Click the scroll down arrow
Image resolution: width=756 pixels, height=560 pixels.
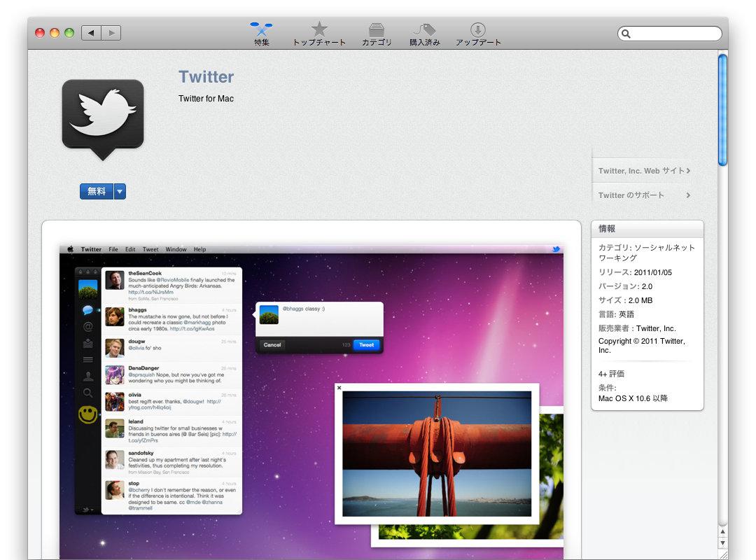tap(722, 542)
